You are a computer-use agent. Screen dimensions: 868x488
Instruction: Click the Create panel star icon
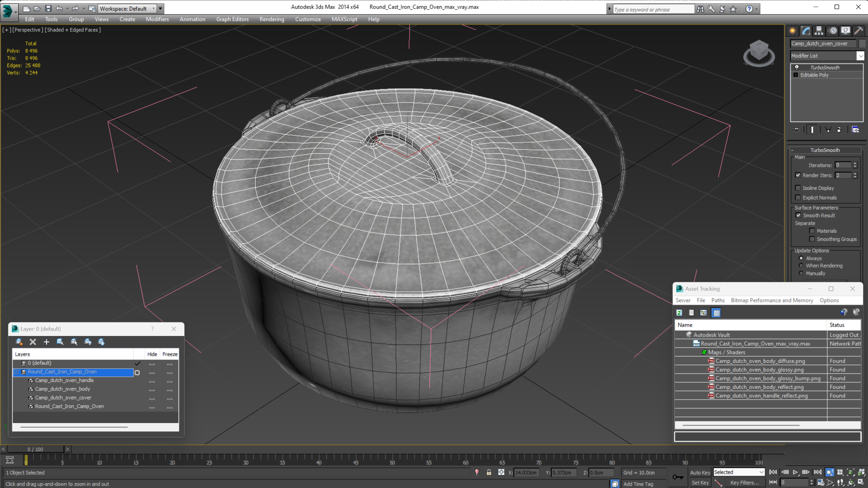point(793,31)
